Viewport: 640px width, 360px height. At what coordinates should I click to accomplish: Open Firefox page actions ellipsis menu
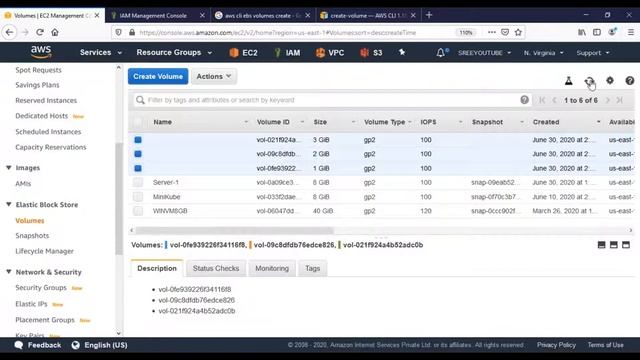pos(492,32)
